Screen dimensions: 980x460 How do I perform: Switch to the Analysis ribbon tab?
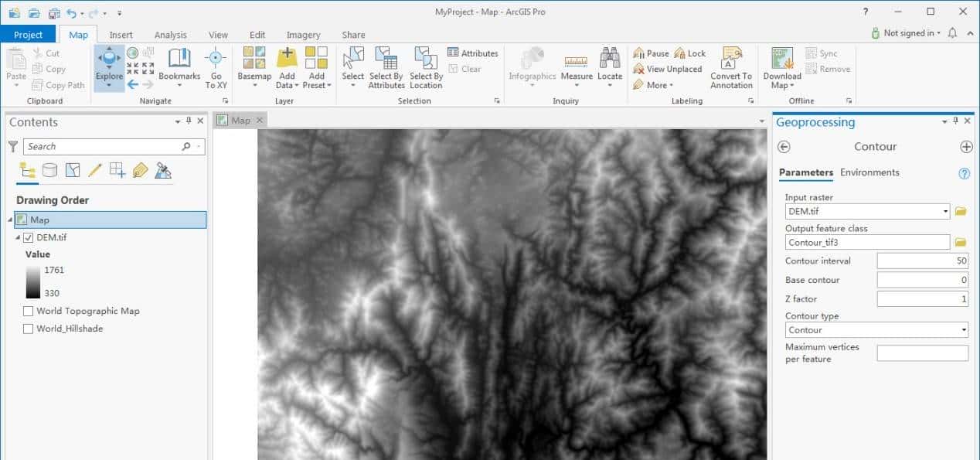[171, 34]
